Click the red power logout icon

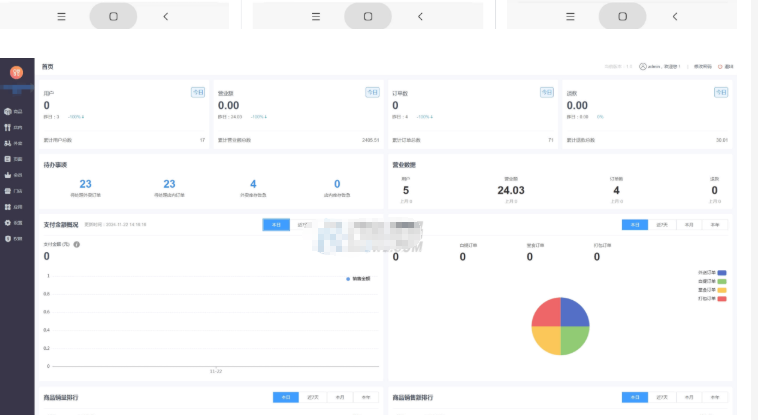click(722, 67)
